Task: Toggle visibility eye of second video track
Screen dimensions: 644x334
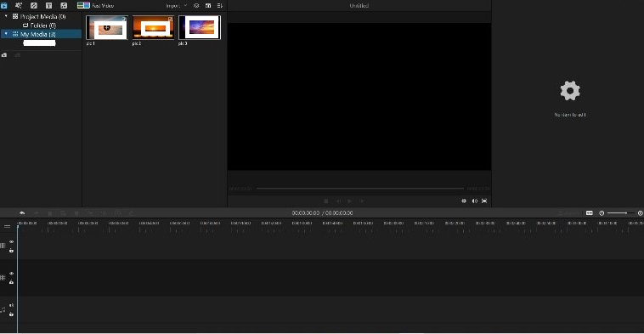Action: [x=12, y=274]
